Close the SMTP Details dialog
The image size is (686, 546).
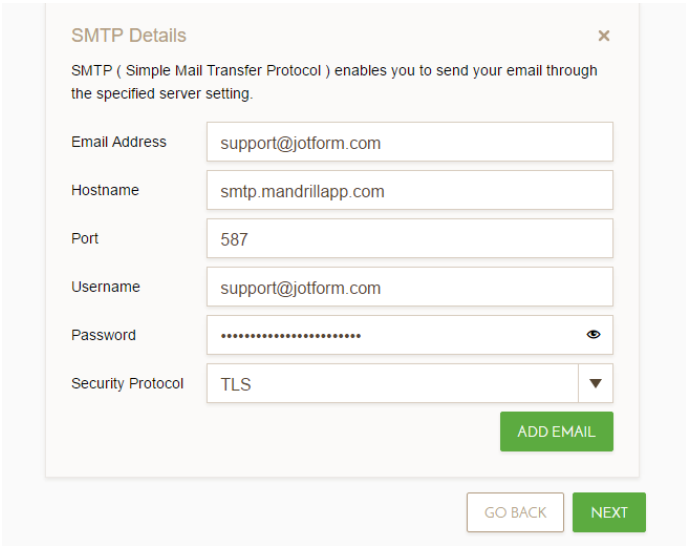pos(603,36)
